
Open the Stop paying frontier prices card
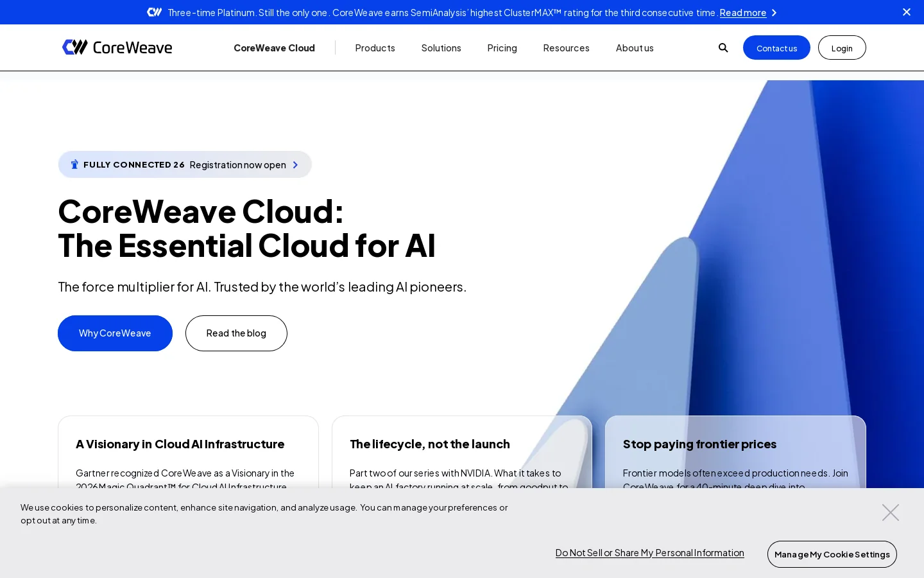735,452
